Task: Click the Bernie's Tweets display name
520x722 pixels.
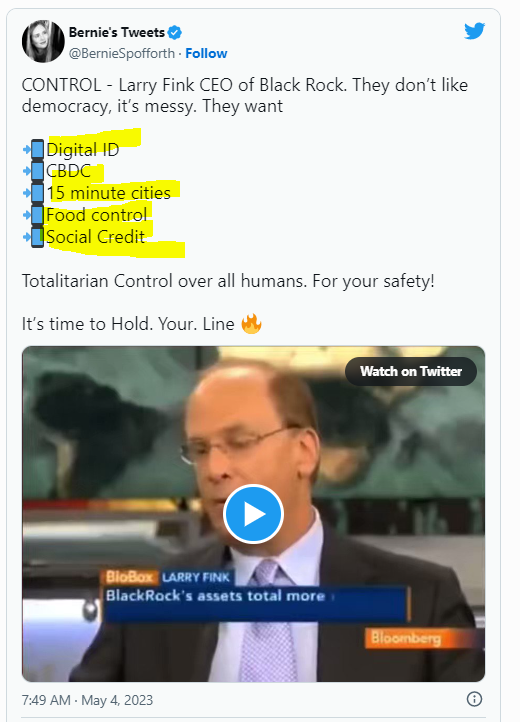Action: [x=117, y=32]
